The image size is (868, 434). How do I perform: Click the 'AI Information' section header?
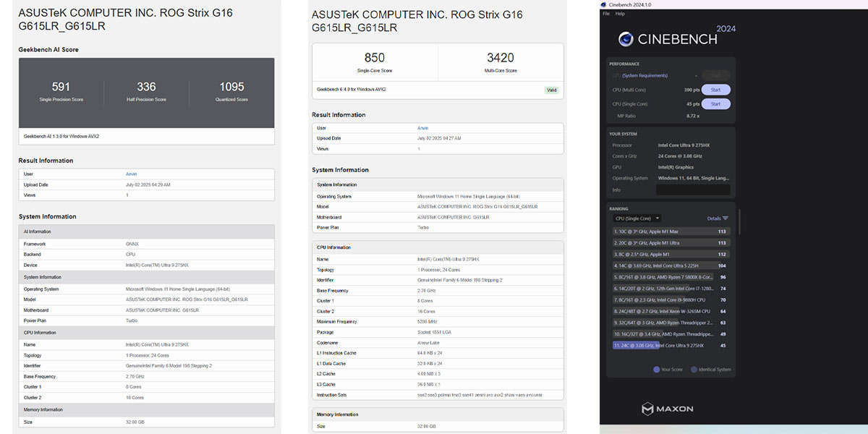point(146,231)
